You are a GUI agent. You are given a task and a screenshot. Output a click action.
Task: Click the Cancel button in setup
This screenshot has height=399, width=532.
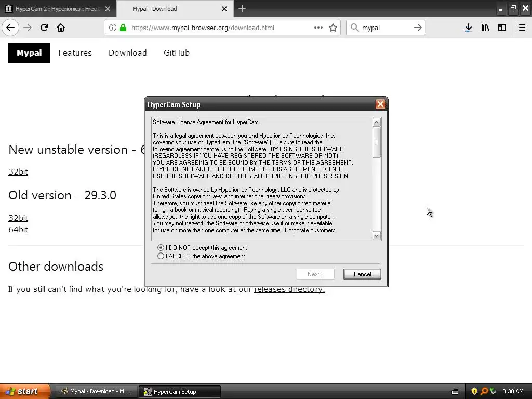[362, 274]
